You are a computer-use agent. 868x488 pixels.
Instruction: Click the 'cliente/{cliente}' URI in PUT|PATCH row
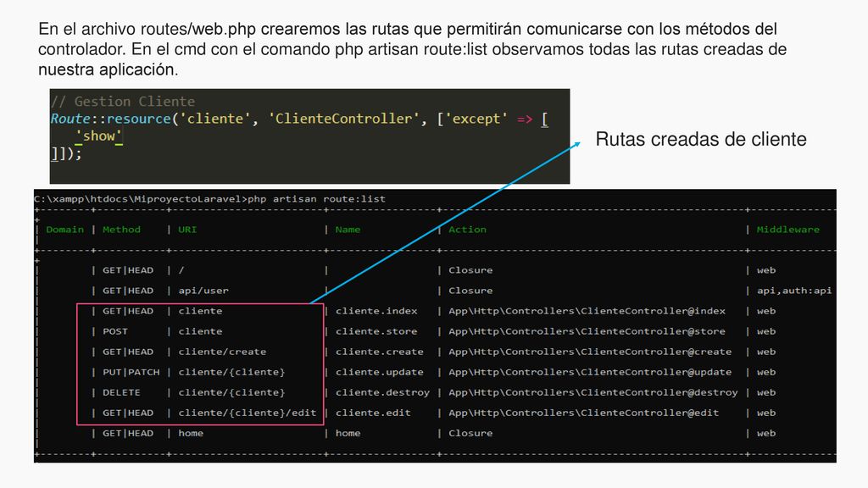pos(231,373)
